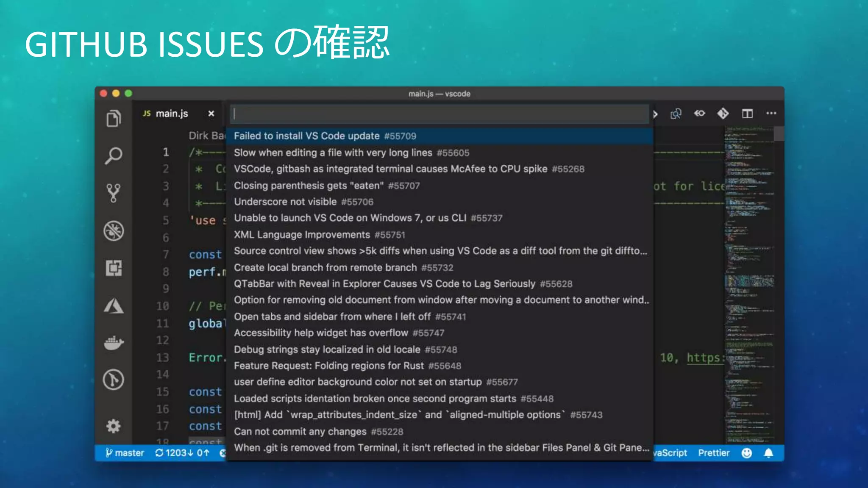Select issue Open tabs and sidebar #55741
868x488 pixels.
(440, 316)
